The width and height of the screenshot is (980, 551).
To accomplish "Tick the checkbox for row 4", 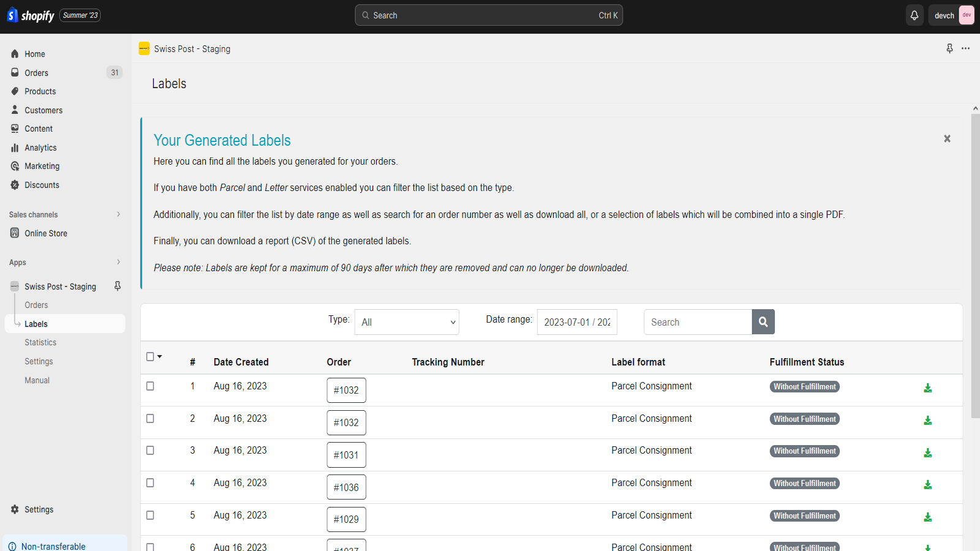I will pos(150,483).
